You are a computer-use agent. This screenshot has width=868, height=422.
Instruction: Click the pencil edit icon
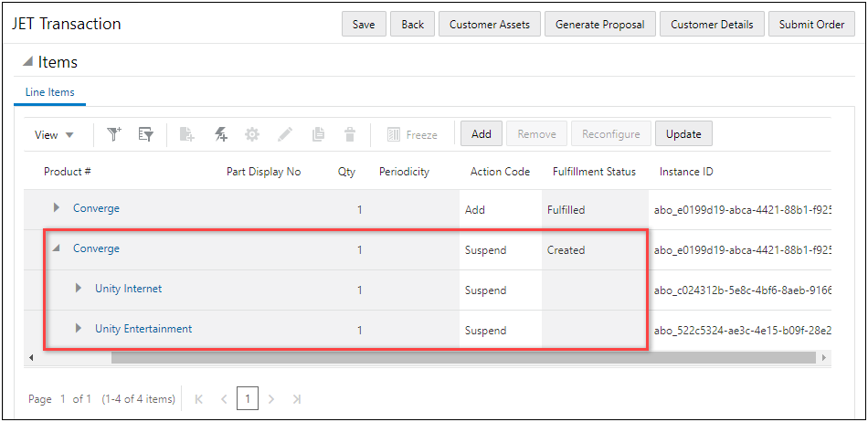click(285, 134)
